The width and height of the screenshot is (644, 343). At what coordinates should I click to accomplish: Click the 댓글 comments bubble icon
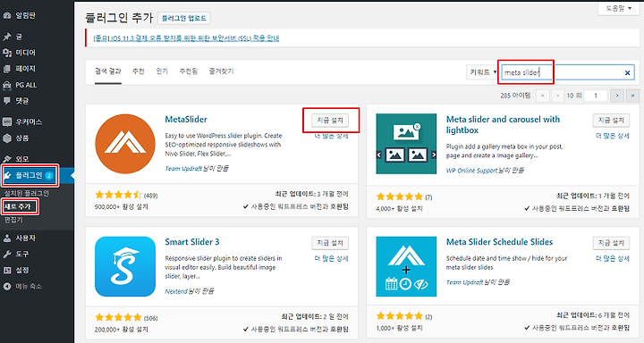tap(7, 101)
